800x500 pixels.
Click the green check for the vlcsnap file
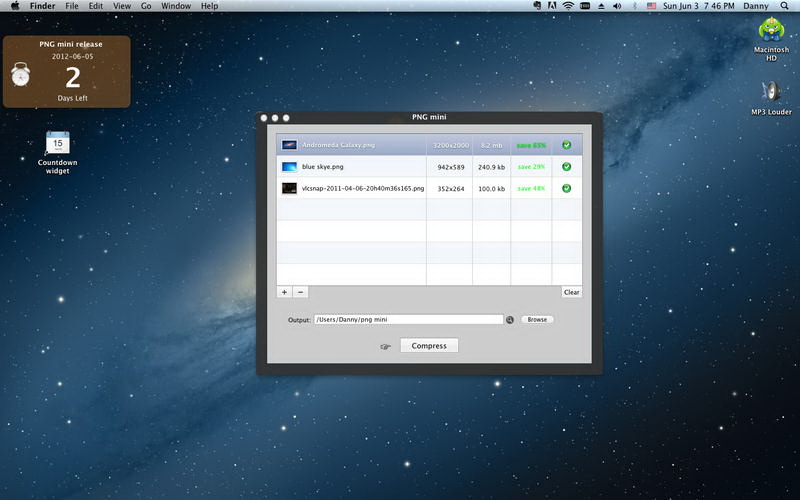pyautogui.click(x=566, y=188)
